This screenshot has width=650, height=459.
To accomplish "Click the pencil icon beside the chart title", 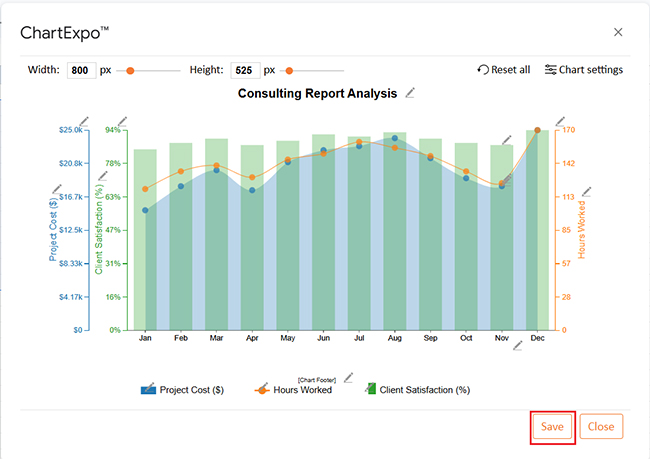I will pos(410,93).
